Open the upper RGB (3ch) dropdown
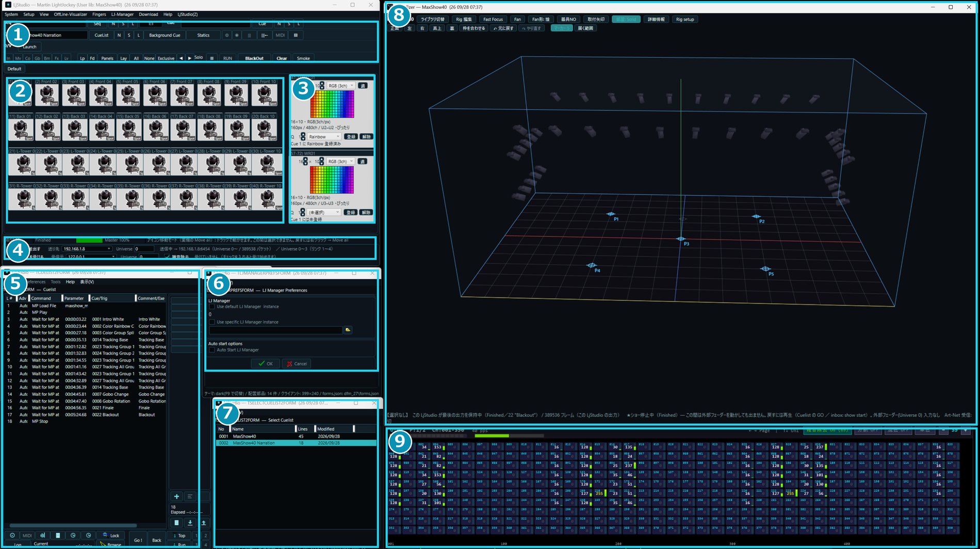The width and height of the screenshot is (980, 549). (x=341, y=86)
